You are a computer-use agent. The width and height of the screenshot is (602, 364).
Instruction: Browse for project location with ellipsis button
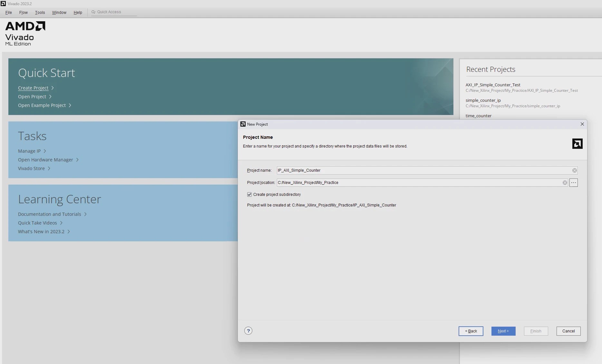(x=573, y=183)
